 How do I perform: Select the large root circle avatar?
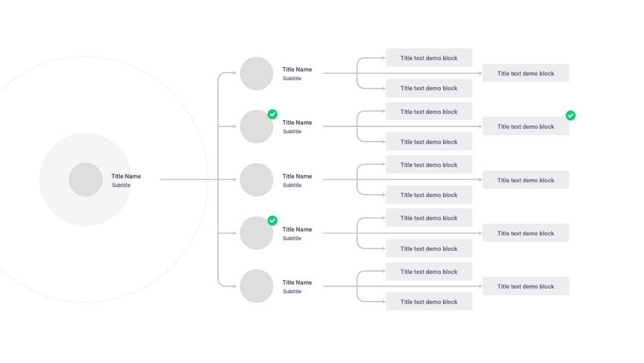click(85, 180)
